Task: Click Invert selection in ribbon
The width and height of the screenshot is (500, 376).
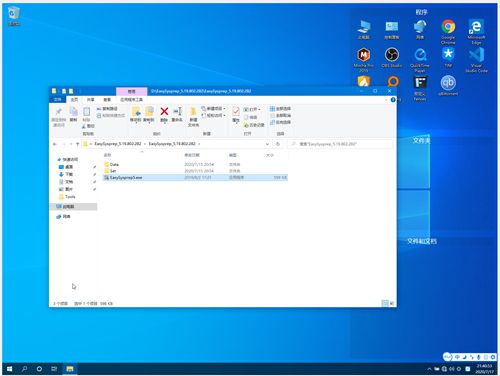Action: coord(281,122)
